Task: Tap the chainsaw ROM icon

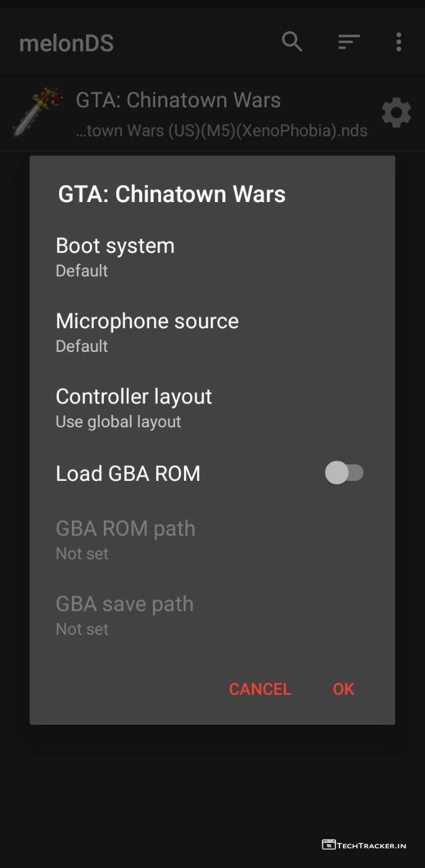Action: click(x=37, y=112)
